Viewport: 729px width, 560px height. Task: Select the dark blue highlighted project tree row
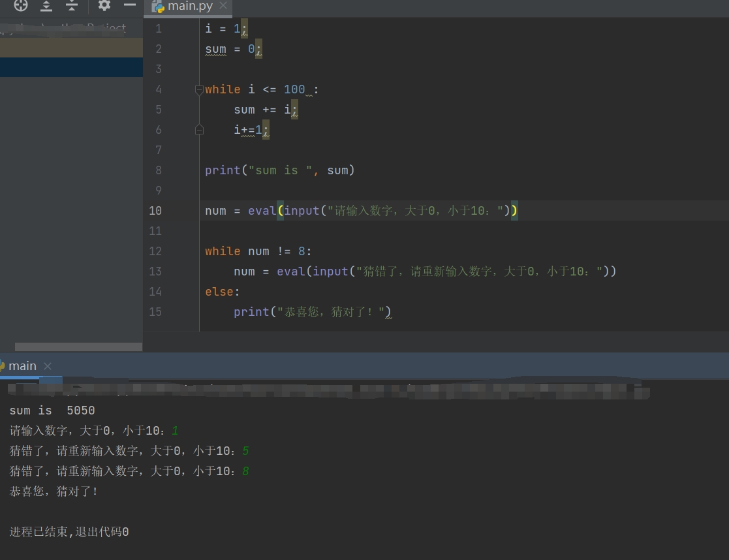[71, 67]
